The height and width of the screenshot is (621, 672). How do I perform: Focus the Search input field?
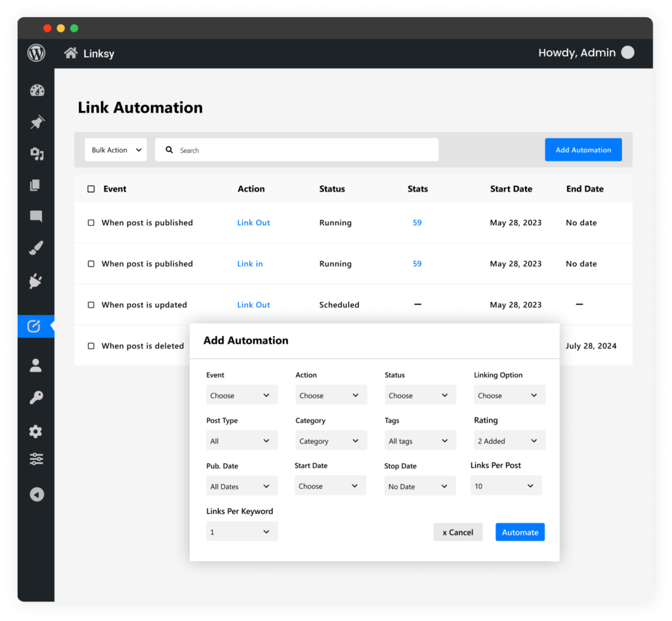(297, 150)
